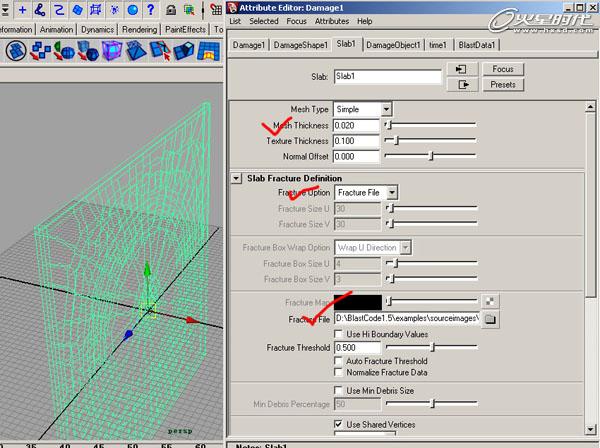This screenshot has height=448, width=600.
Task: Toggle the miscellaneous question mark mask icon
Action: pyautogui.click(x=151, y=10)
